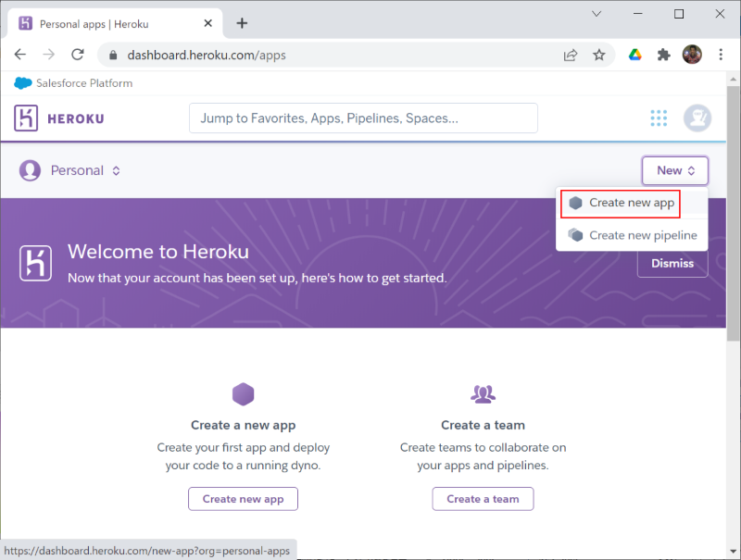This screenshot has height=560, width=741.
Task: Click the Create new app outlined button
Action: [243, 499]
